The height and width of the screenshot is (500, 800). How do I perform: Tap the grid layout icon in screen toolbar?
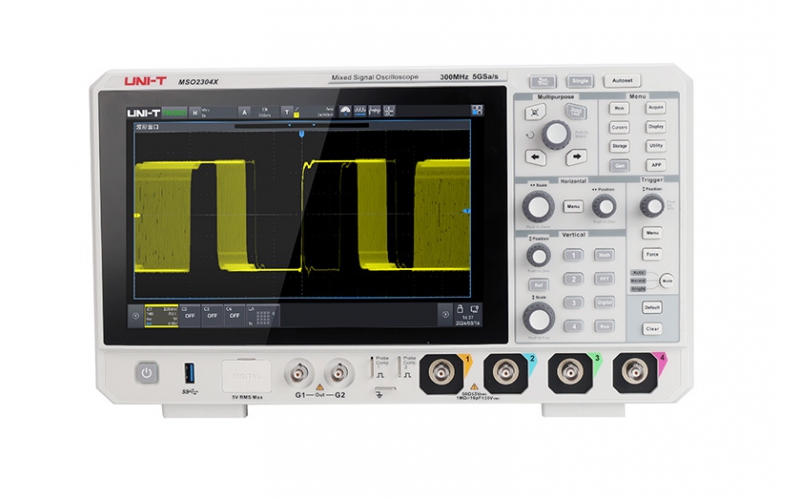(x=389, y=111)
